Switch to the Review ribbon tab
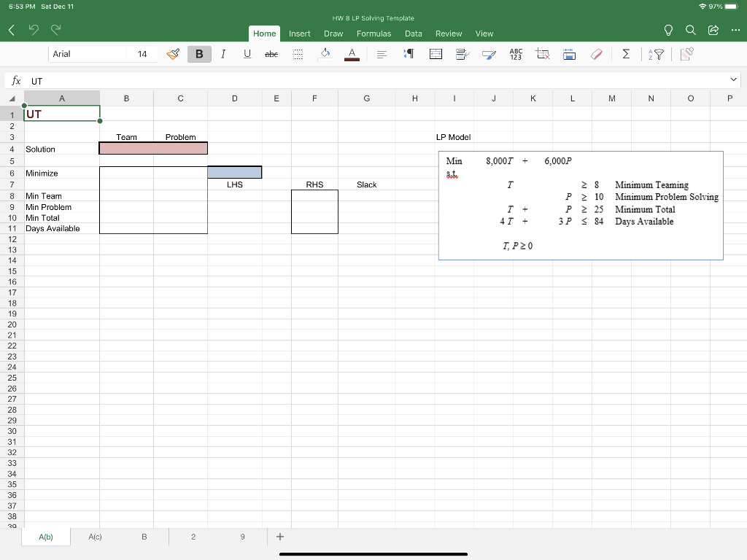The height and width of the screenshot is (560, 747). click(449, 34)
